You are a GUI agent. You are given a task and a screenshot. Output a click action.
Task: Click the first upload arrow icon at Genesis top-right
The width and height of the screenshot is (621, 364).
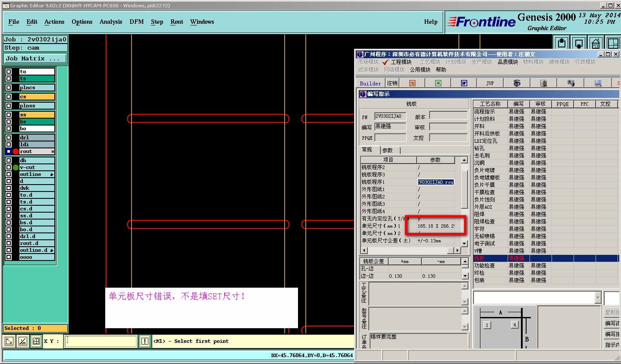coord(561,43)
